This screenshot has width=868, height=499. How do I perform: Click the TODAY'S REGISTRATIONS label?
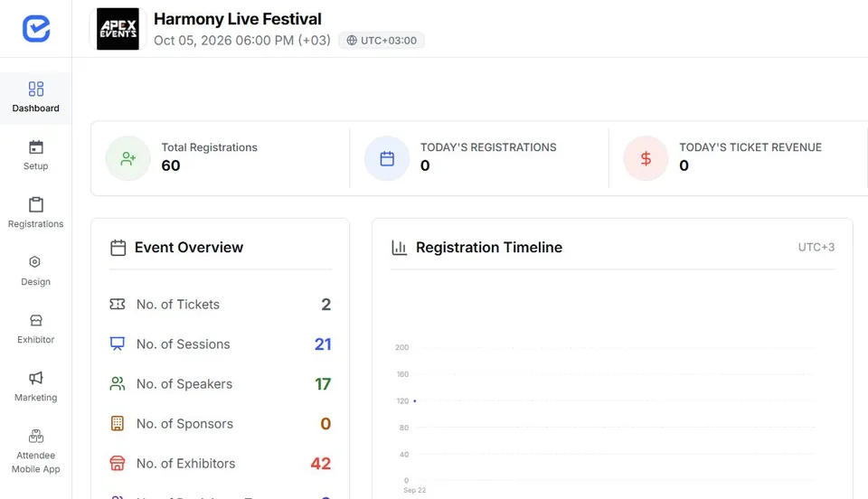488,147
